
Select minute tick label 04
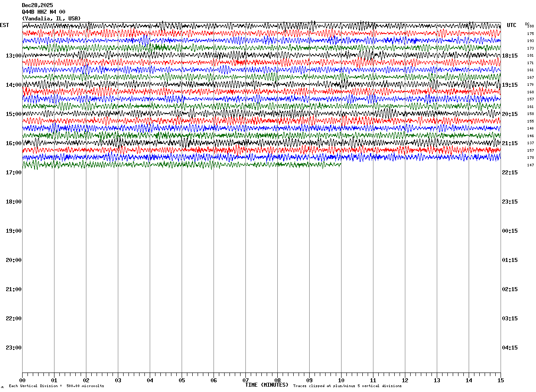pyautogui.click(x=150, y=380)
